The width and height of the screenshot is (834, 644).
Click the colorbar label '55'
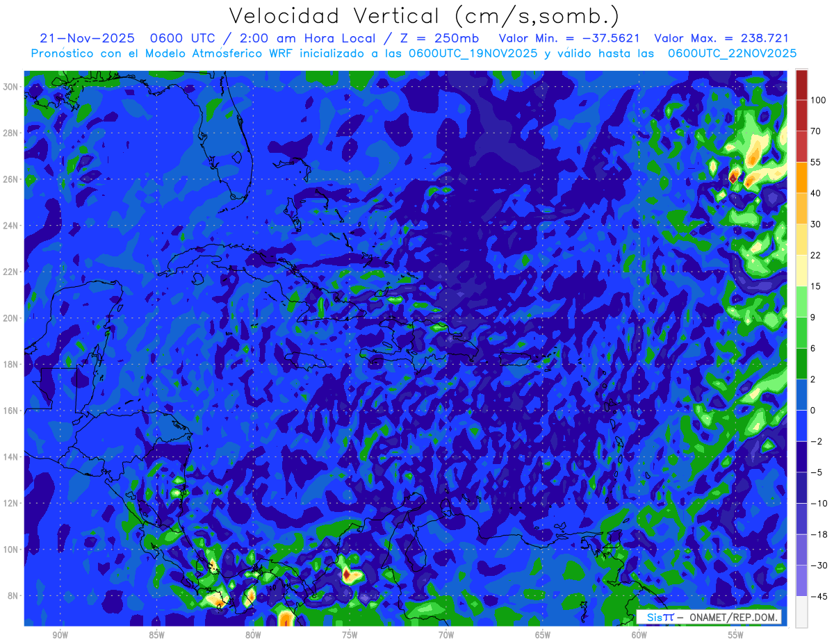(816, 162)
